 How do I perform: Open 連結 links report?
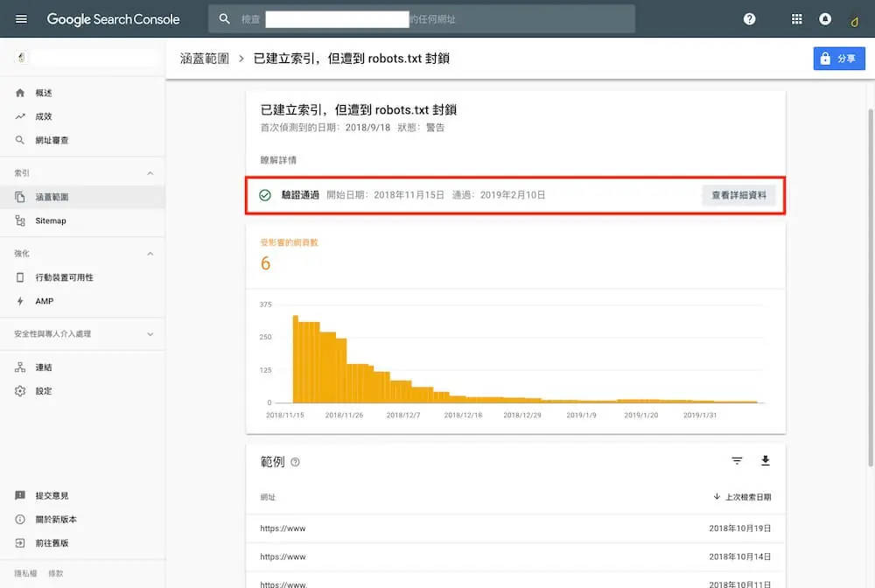[x=82, y=367]
